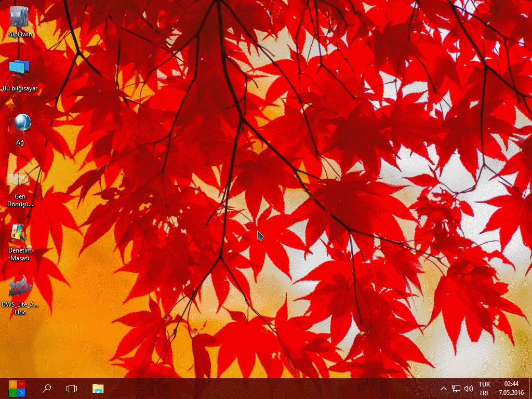Open the volume control speaker icon
The width and height of the screenshot is (532, 399).
[469, 389]
